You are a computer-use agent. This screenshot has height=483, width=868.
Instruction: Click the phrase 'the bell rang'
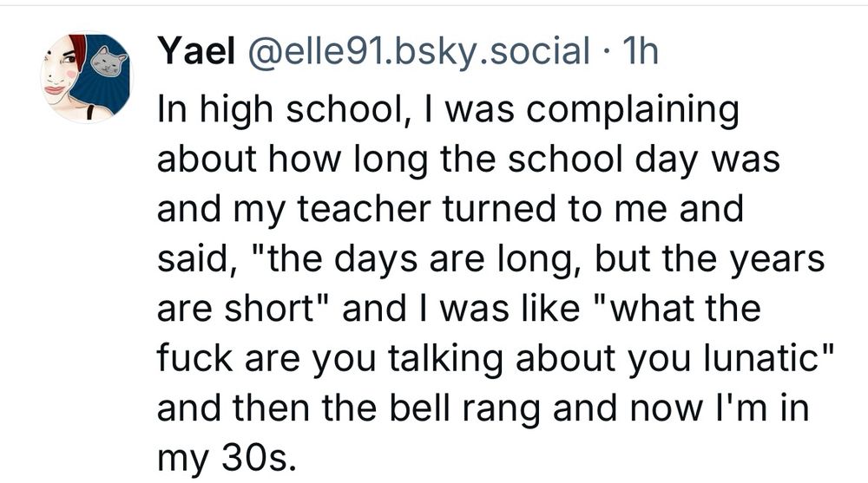pos(431,408)
